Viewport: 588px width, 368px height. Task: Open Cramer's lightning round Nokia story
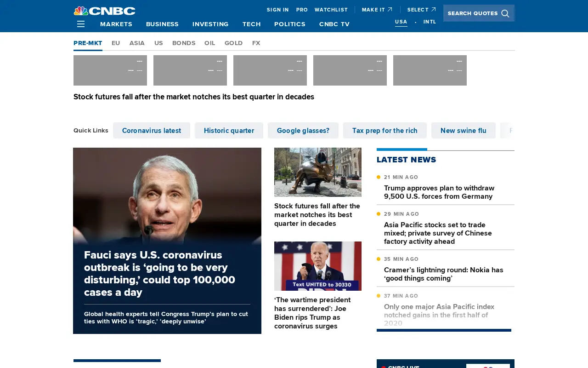444,274
